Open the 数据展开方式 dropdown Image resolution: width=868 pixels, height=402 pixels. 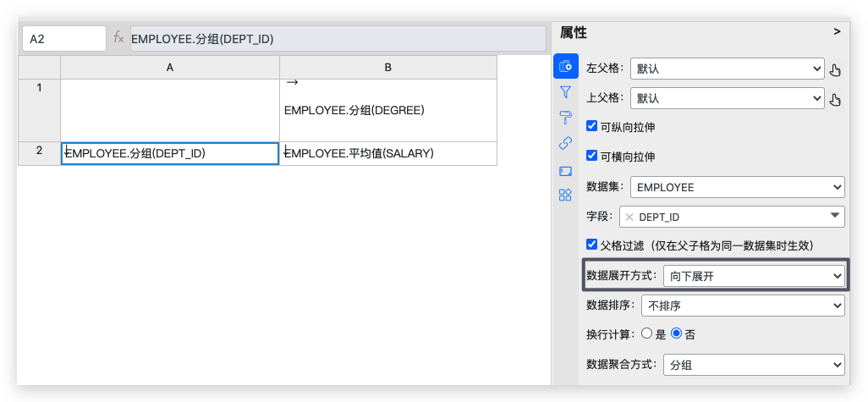[x=754, y=275]
